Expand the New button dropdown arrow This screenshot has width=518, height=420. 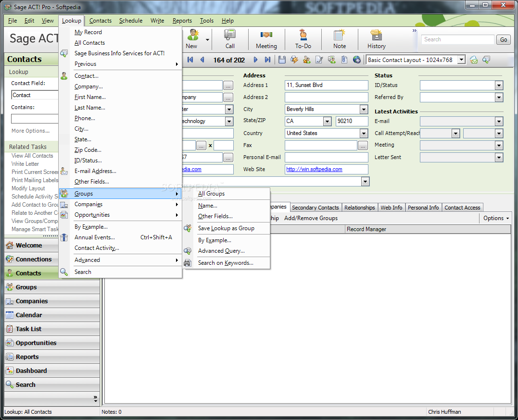pyautogui.click(x=207, y=39)
